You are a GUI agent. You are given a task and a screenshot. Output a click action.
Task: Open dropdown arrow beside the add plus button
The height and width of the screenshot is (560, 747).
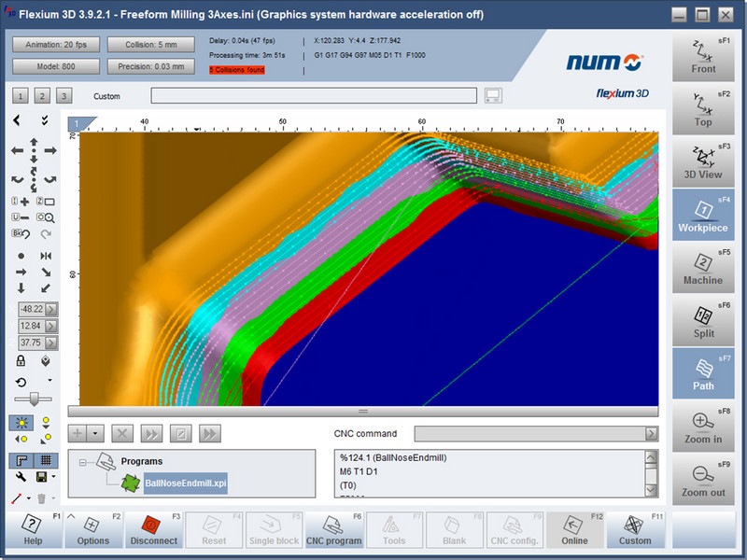pyautogui.click(x=95, y=433)
